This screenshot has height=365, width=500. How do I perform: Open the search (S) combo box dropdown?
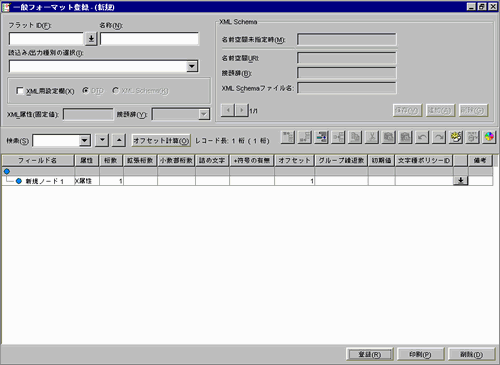85,140
